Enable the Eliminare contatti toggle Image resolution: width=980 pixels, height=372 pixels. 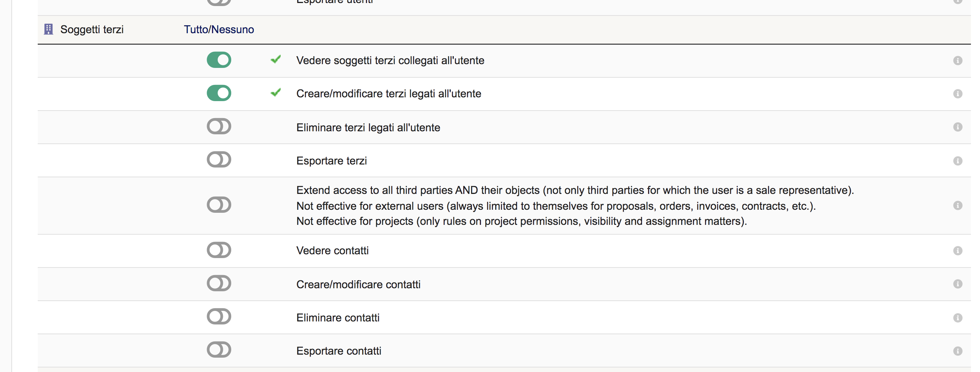(219, 317)
